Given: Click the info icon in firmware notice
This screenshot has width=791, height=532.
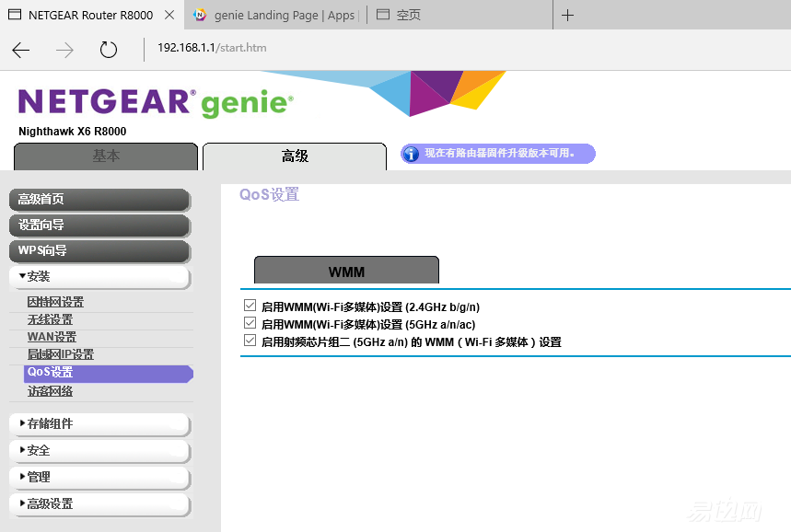Looking at the screenshot, I should pyautogui.click(x=411, y=154).
